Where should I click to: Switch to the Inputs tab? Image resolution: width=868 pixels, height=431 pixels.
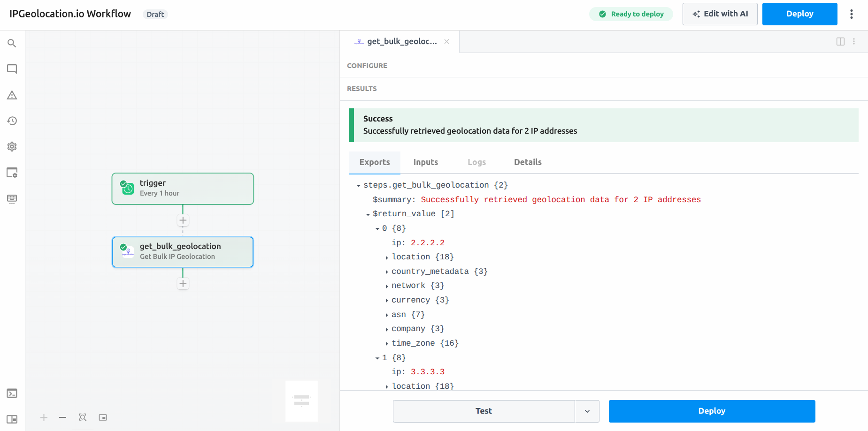(x=425, y=162)
